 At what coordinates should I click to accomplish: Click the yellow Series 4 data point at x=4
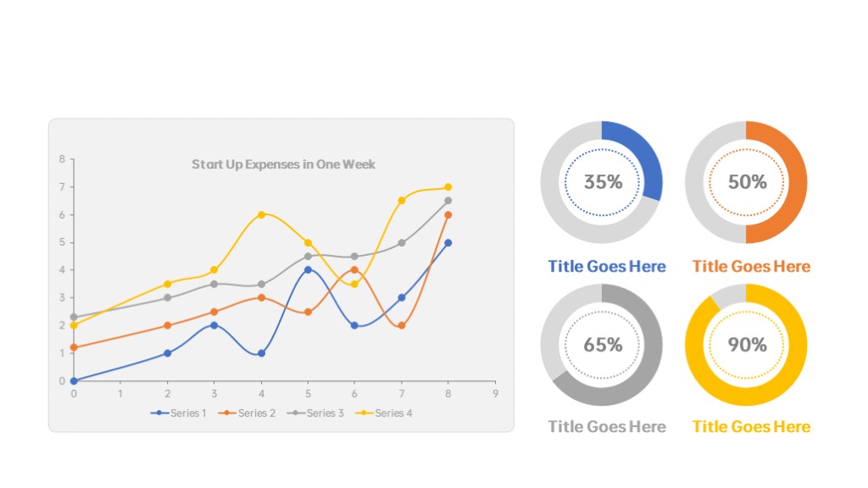[x=261, y=214]
